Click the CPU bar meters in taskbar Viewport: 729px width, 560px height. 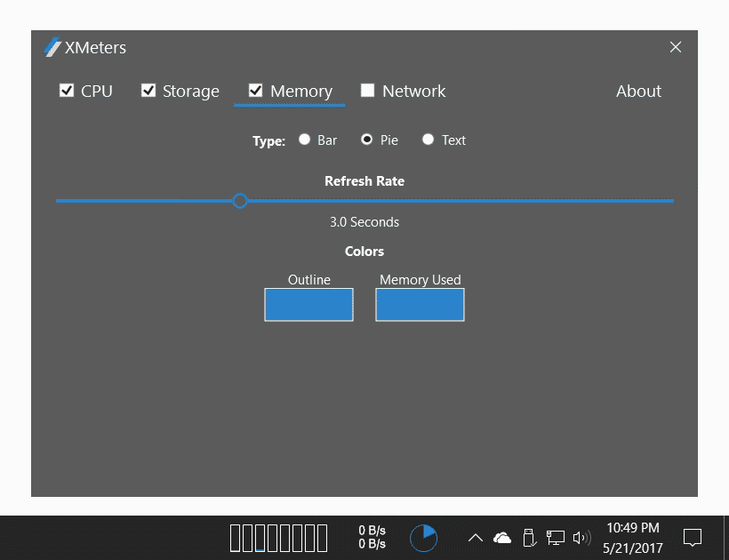pos(278,538)
